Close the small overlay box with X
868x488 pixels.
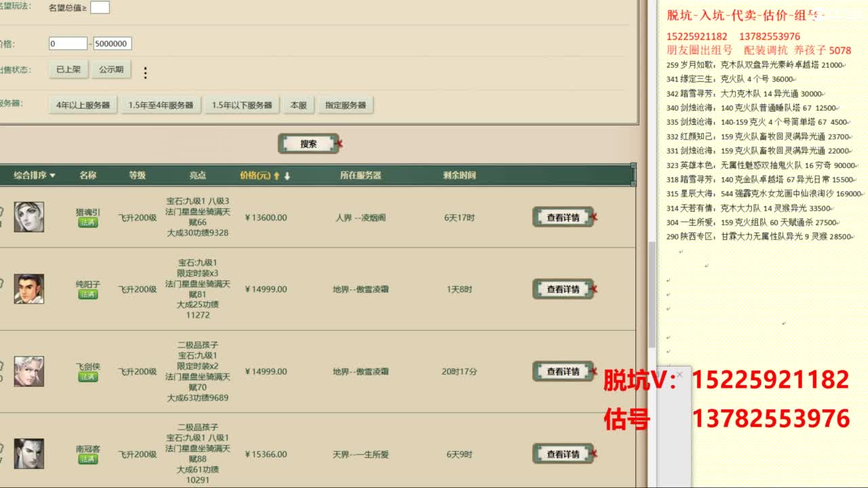tap(679, 374)
